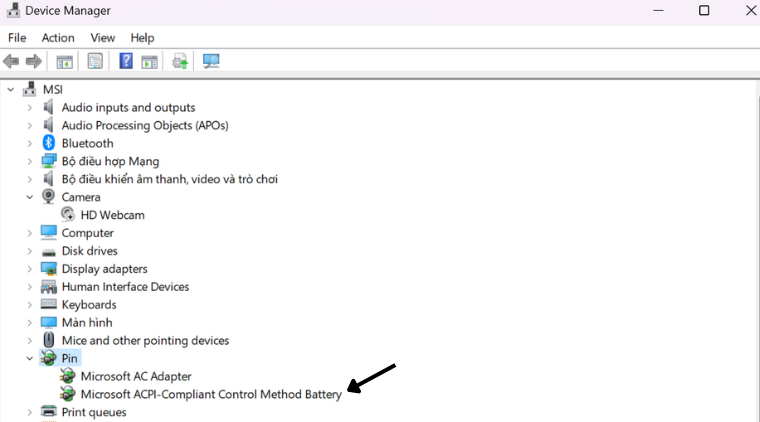Viewport: 760px width, 422px height.
Task: Select Microsoft ACPI-Compliant Control Method Battery
Action: point(211,394)
